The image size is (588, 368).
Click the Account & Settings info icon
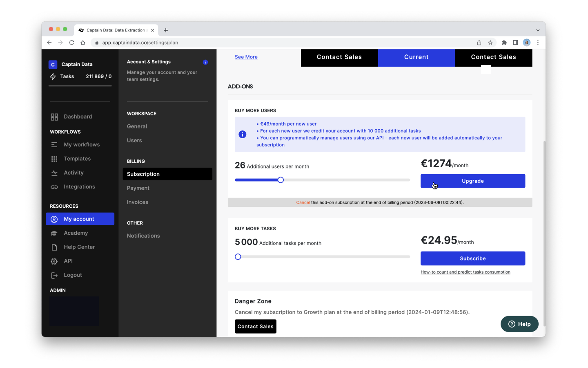(x=205, y=62)
